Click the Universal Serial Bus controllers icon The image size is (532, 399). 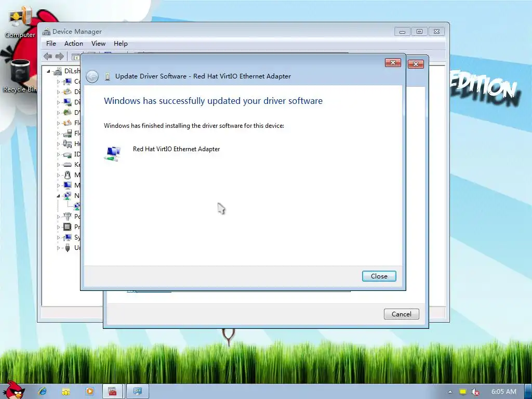[68, 248]
